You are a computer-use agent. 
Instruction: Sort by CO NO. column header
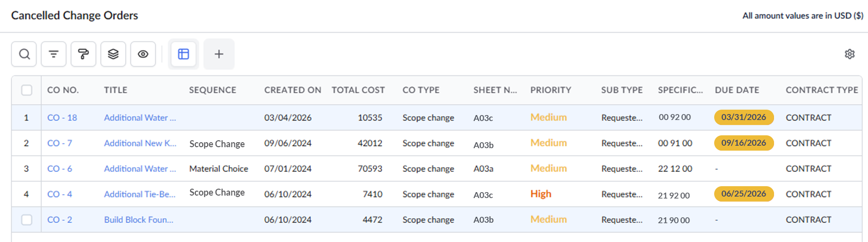(63, 90)
